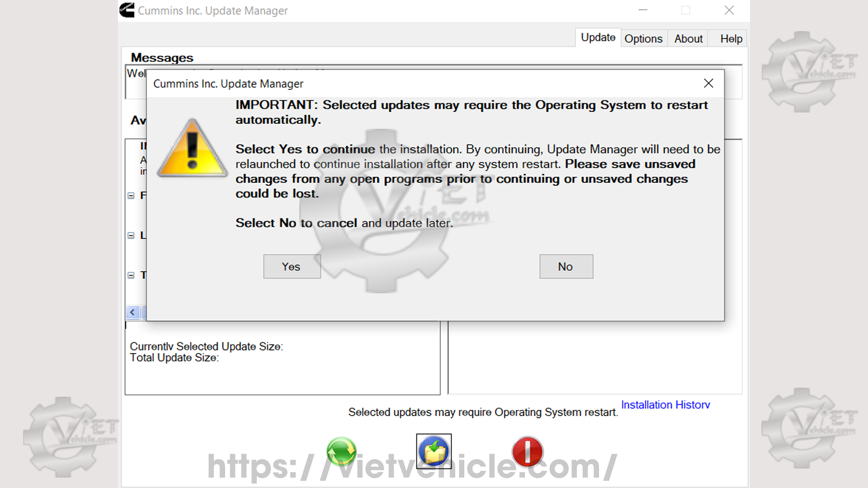
Task: Click the green refresh updates icon
Action: tap(341, 451)
